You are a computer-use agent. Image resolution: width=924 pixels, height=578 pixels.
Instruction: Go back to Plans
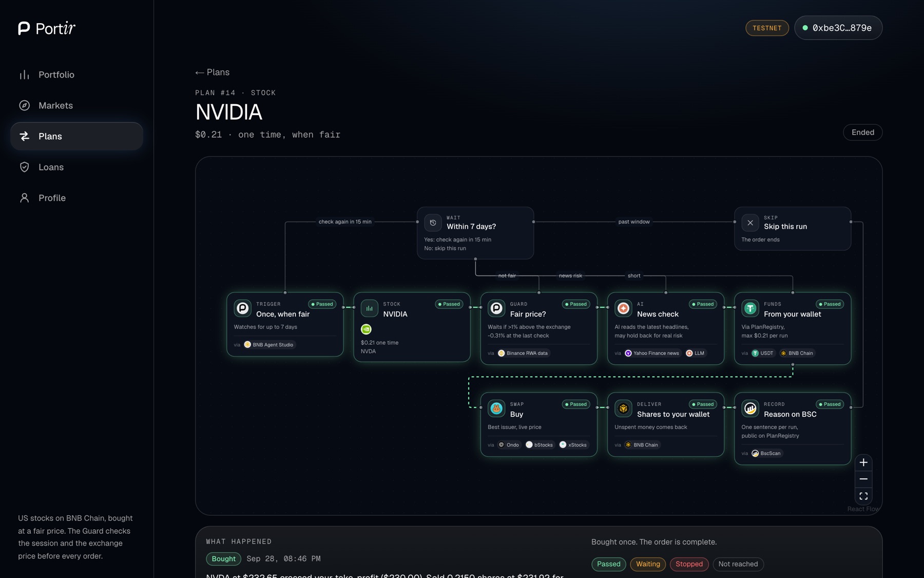click(x=212, y=72)
